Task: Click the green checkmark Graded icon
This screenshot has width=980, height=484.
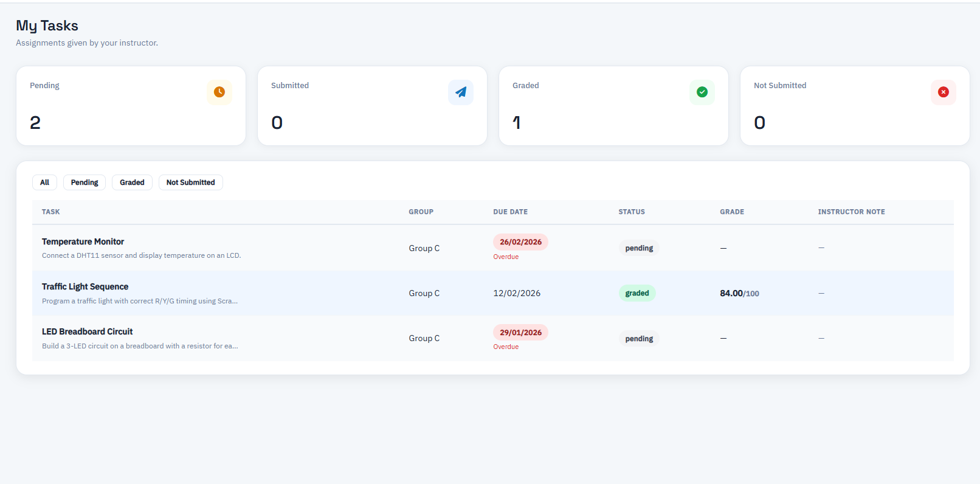Action: (702, 92)
